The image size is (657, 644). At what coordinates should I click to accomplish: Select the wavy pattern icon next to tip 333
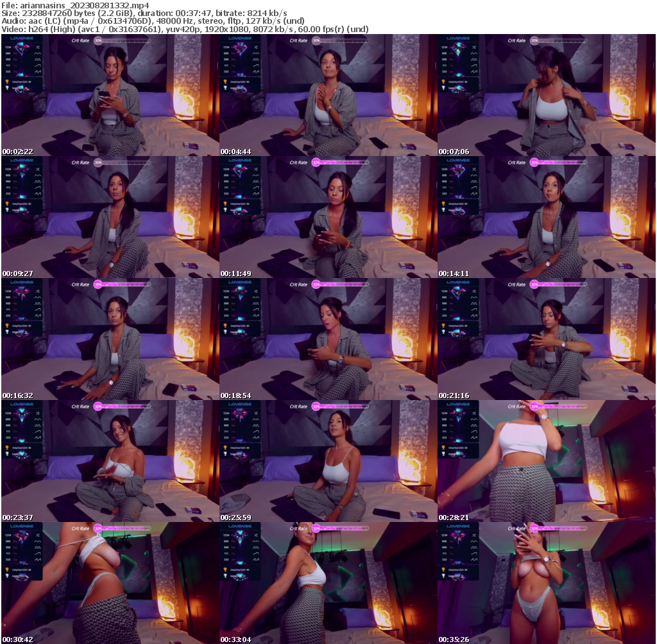[38, 71]
